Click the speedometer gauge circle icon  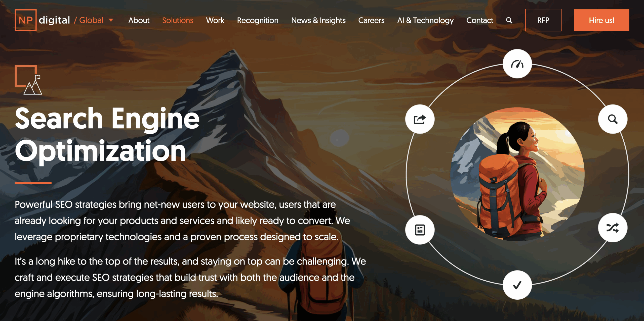(x=517, y=64)
